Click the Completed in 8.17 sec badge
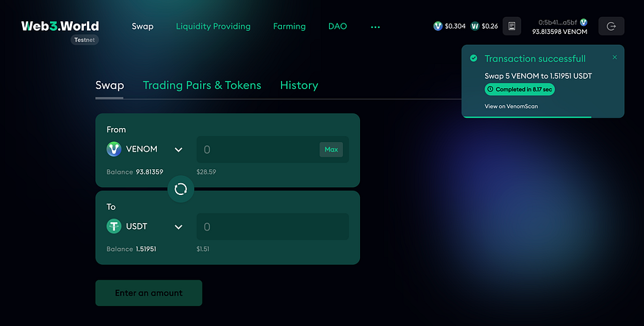Viewport: 644px width, 326px height. coord(520,90)
